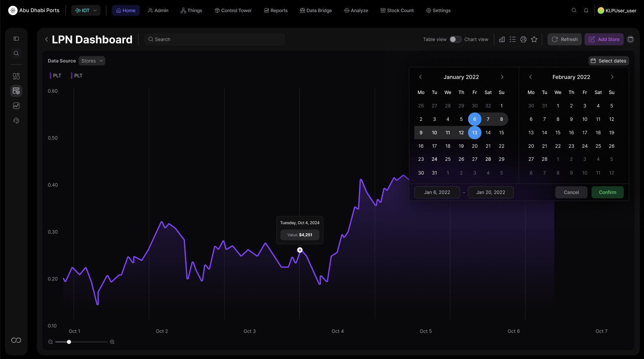Go to previous month from February 2022
Image resolution: width=644 pixels, height=359 pixels.
[531, 77]
